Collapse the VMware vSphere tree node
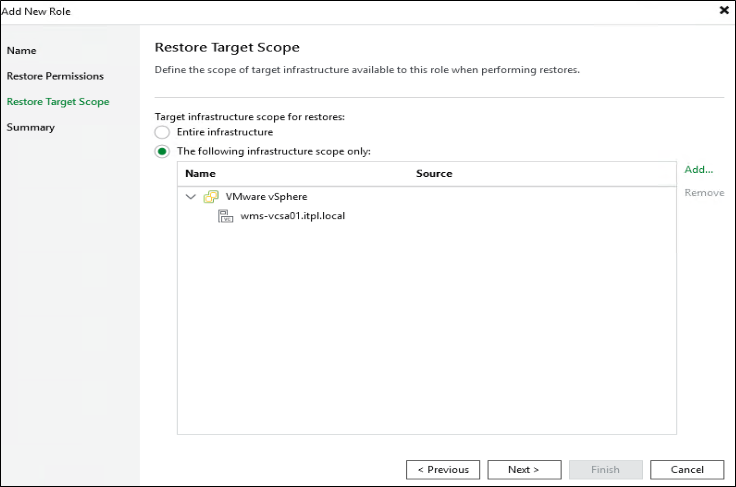736x487 pixels. point(191,197)
